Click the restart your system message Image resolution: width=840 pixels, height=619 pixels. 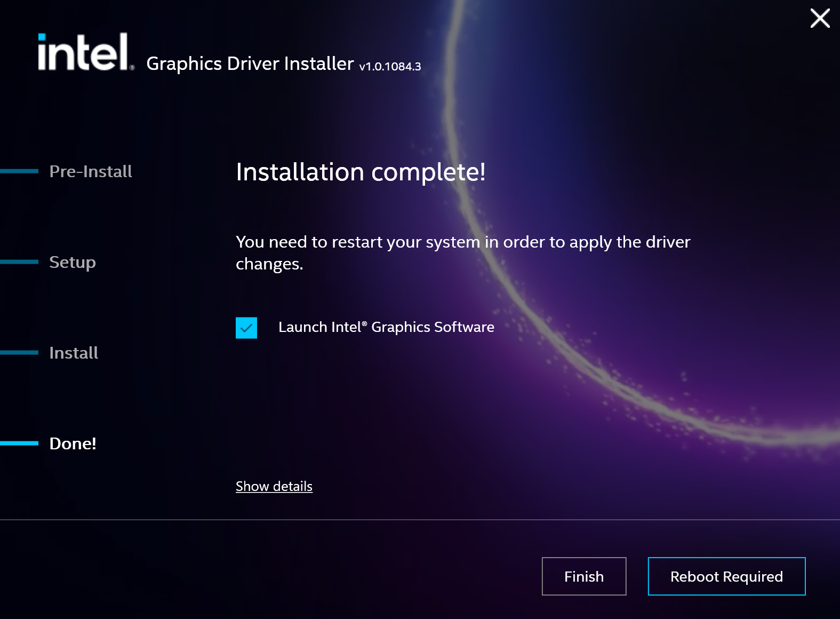point(463,253)
